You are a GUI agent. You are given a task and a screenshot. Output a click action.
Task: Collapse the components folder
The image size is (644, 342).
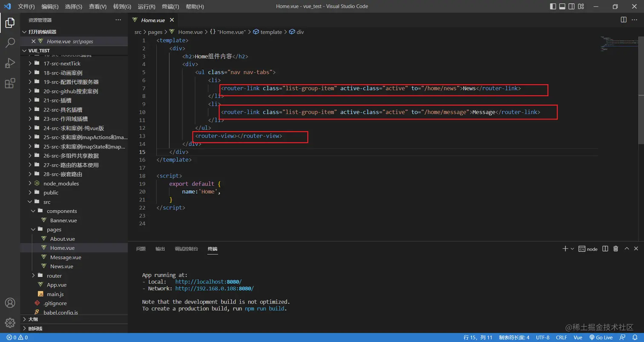pyautogui.click(x=74, y=211)
